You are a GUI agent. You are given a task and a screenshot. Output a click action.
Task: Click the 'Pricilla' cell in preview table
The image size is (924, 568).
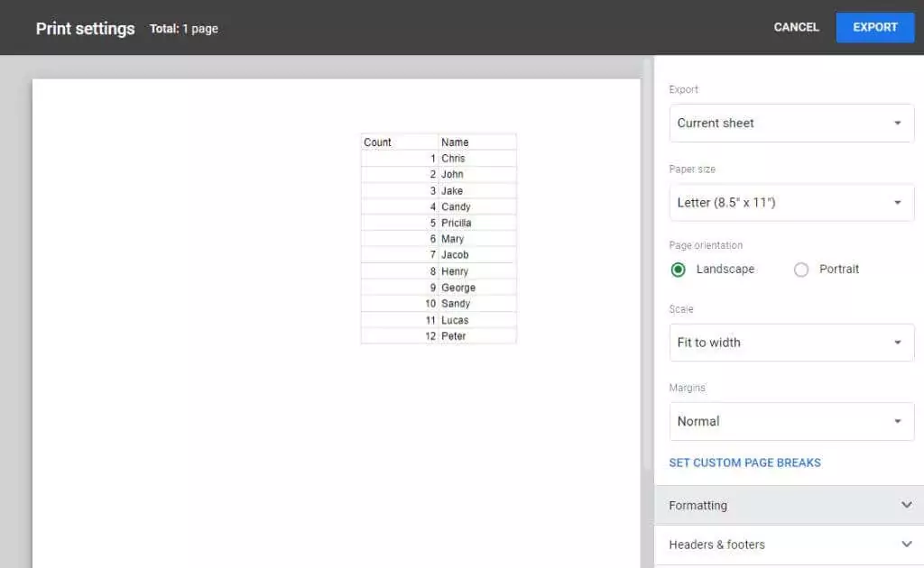(x=476, y=223)
